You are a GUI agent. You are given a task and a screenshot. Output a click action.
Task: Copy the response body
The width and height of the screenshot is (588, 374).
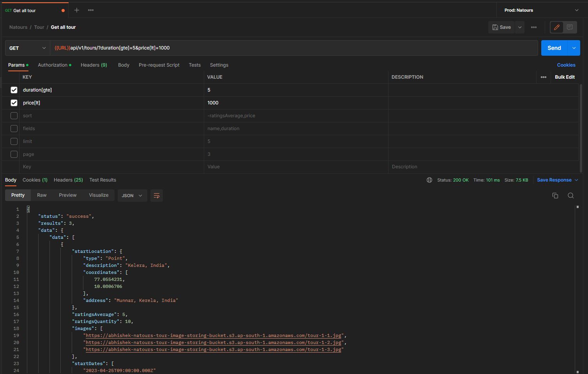[x=555, y=195]
